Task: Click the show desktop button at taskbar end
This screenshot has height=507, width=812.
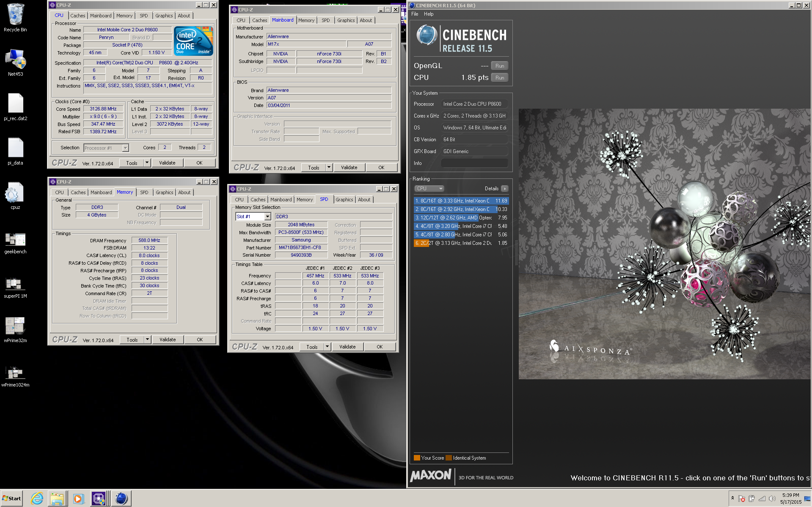Action: coord(808,499)
